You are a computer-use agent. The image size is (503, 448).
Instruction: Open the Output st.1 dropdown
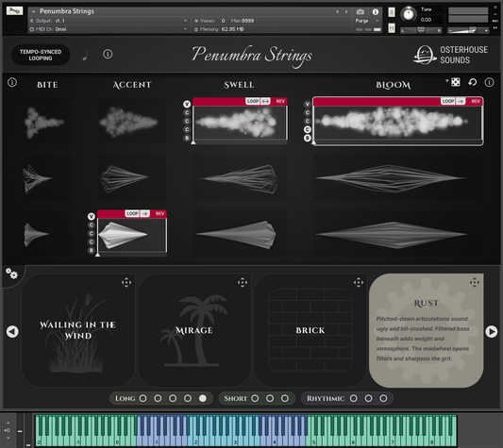click(109, 21)
